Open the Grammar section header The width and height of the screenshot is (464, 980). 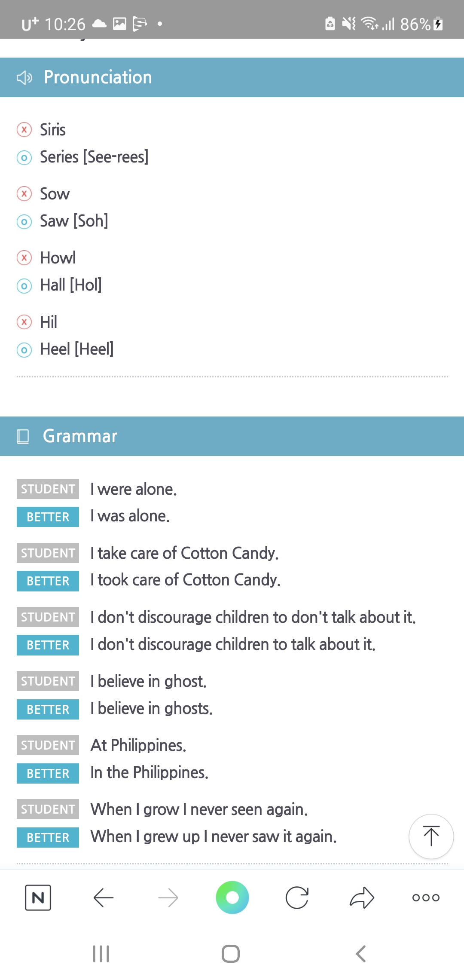(232, 436)
